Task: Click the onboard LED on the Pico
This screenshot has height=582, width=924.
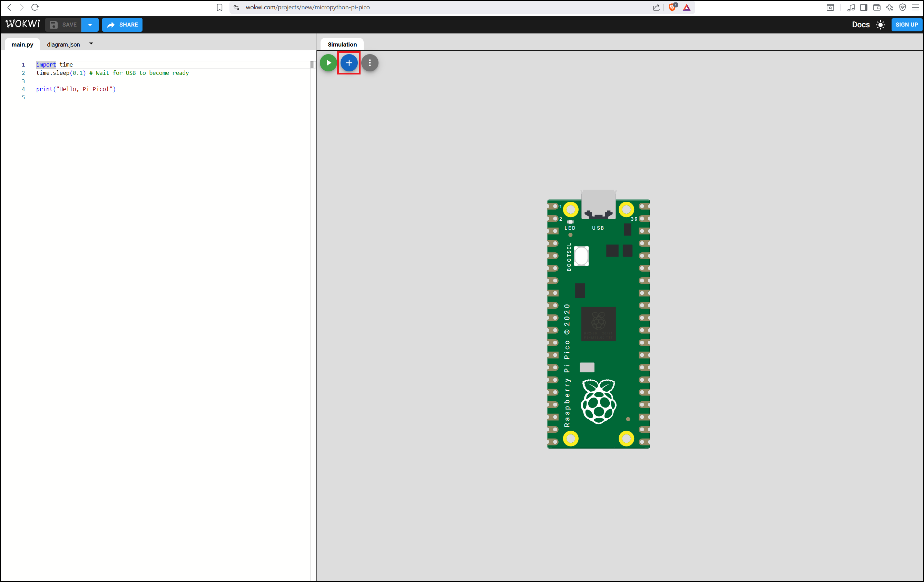Action: click(570, 222)
